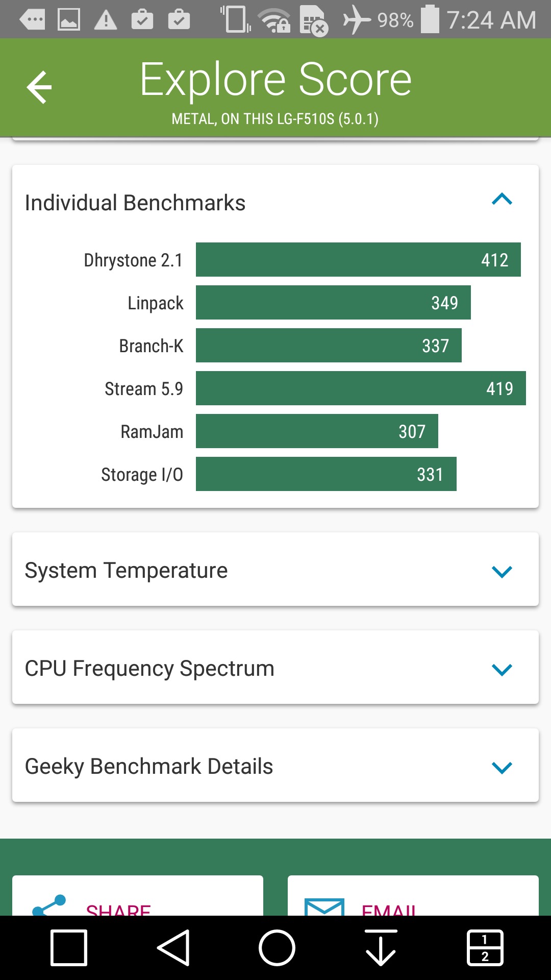Tap the home circle button
This screenshot has width=551, height=980.
(277, 948)
